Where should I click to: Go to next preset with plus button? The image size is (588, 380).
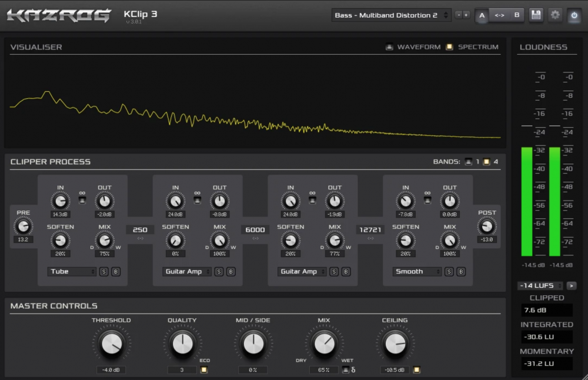[x=466, y=15]
